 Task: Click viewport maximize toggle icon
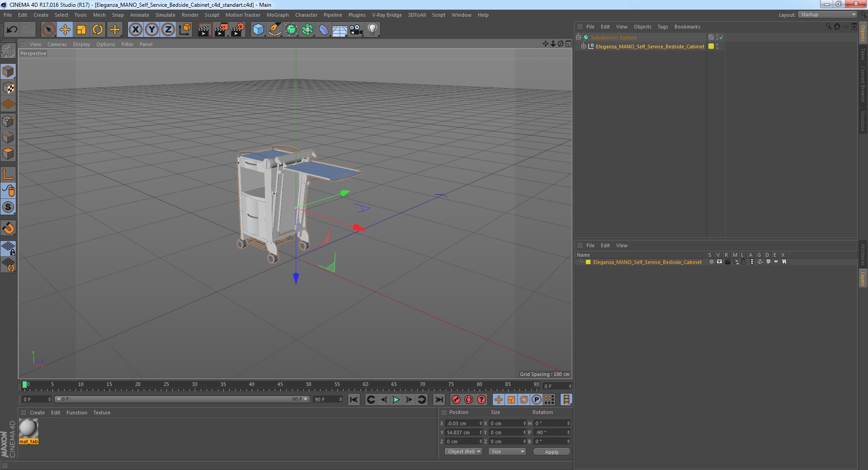tap(568, 44)
